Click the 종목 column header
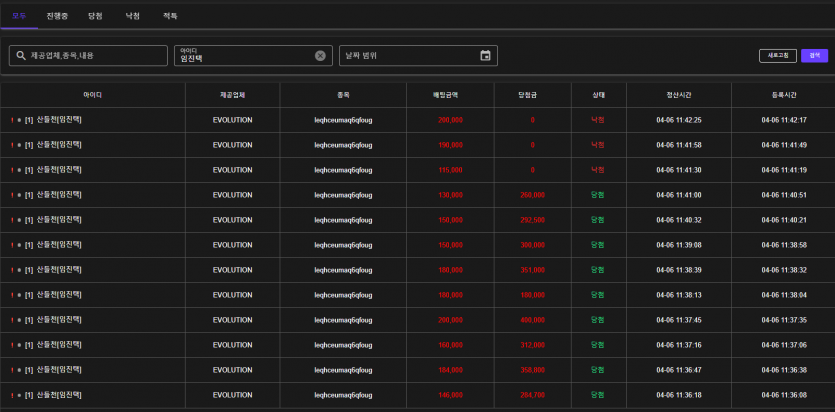The height and width of the screenshot is (412, 835). 343,95
